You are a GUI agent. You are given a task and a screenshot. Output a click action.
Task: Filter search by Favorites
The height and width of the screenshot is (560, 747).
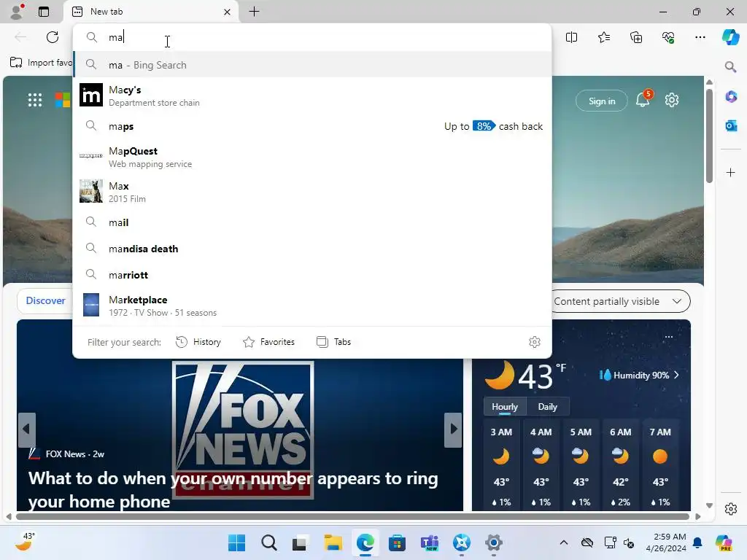coord(268,342)
